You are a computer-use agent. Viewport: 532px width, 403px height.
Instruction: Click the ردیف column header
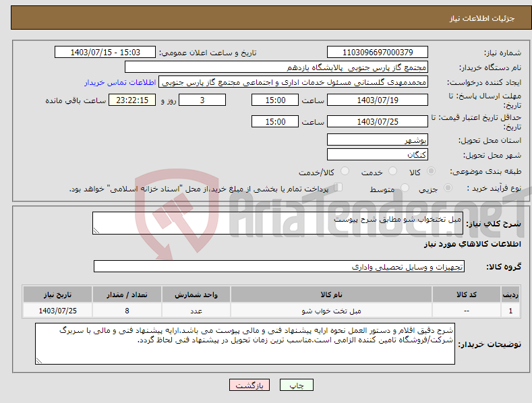[x=510, y=294]
